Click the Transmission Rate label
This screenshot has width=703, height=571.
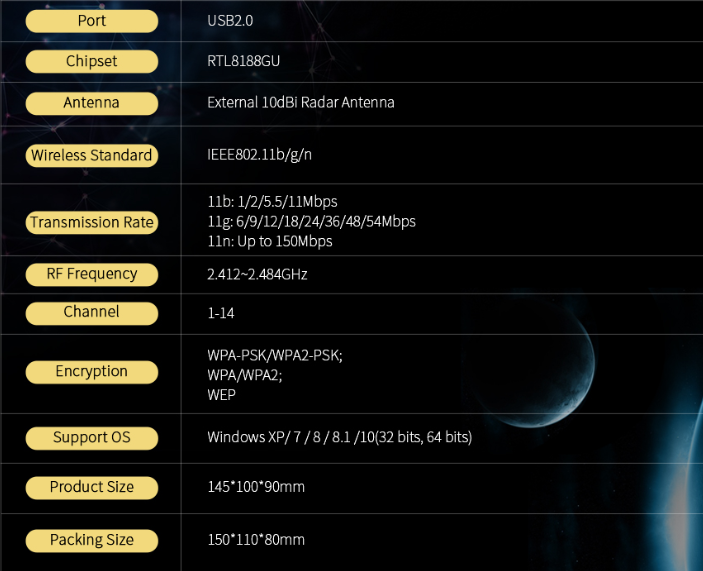[91, 223]
